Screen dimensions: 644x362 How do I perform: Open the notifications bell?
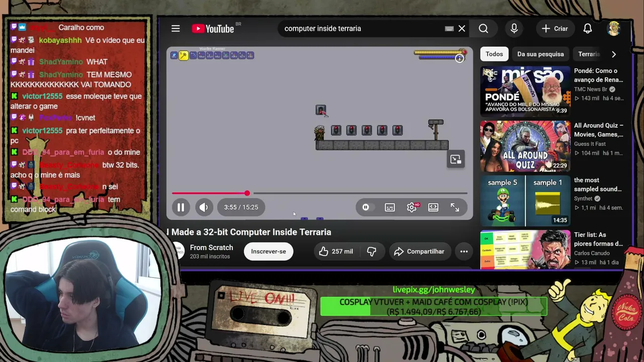(588, 29)
